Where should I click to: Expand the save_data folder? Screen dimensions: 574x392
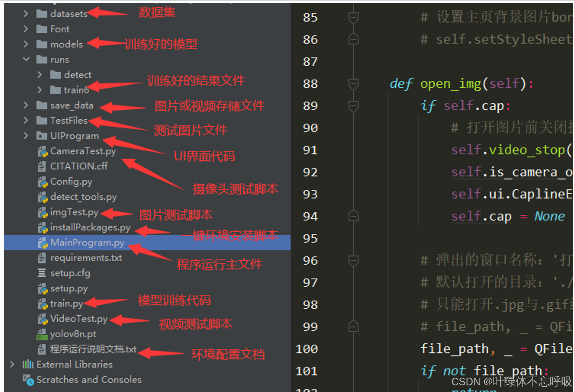point(25,105)
